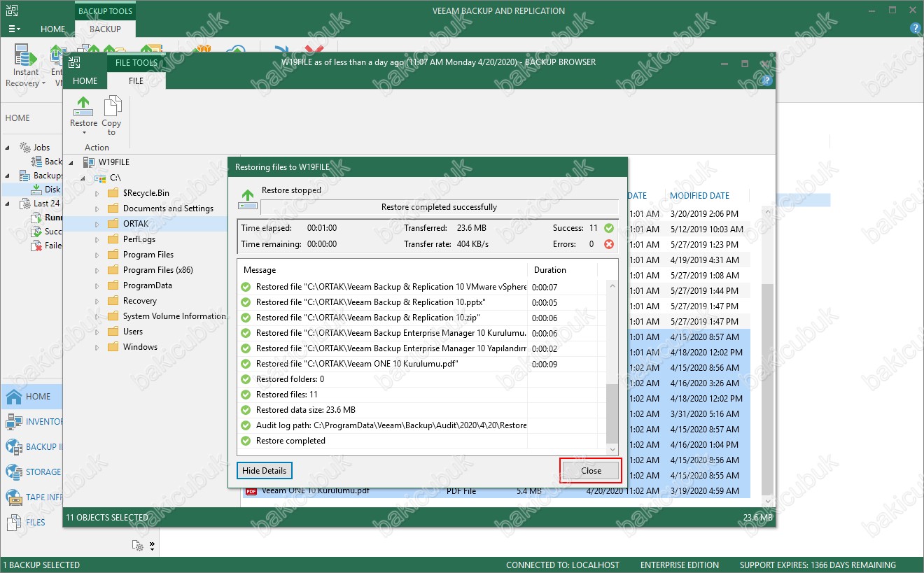Viewport: 924px width, 573px height.
Task: Sort by the MODIFIED DATE column header
Action: (699, 196)
